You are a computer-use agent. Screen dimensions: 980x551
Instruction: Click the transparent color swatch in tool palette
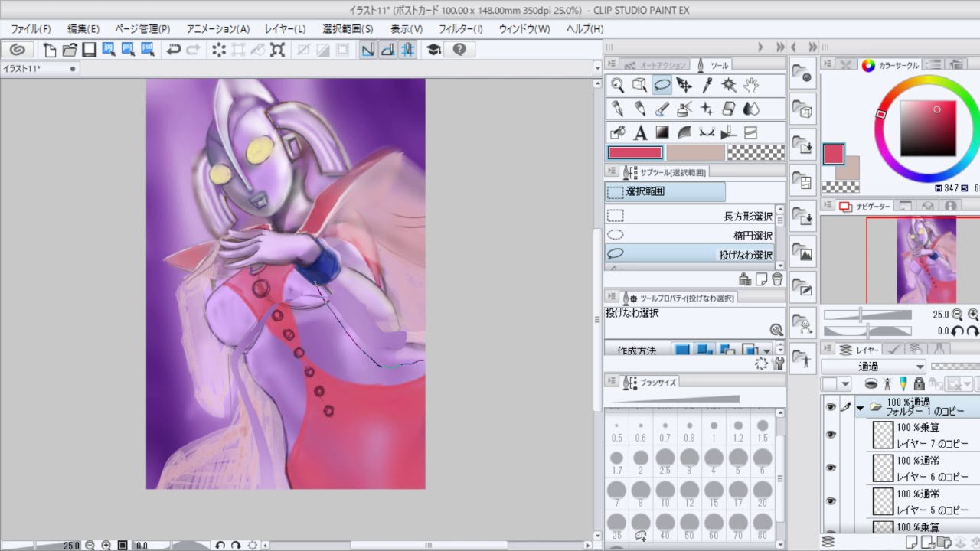[x=756, y=152]
